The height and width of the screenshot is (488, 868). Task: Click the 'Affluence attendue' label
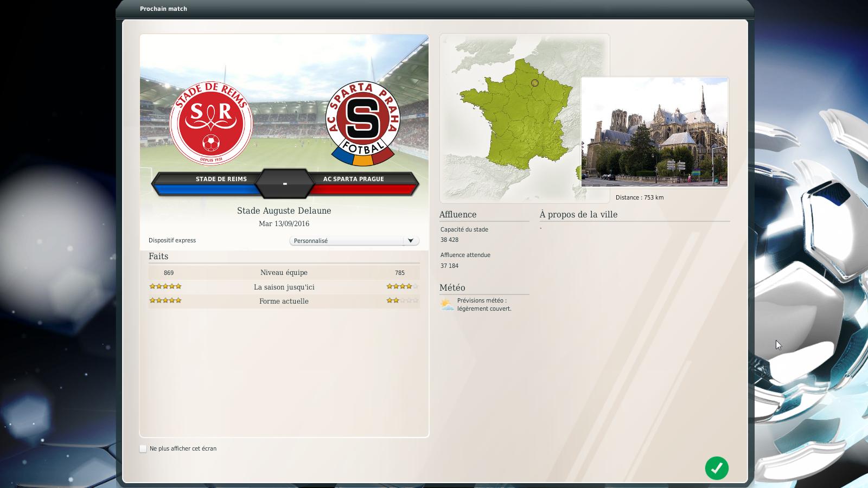click(465, 255)
